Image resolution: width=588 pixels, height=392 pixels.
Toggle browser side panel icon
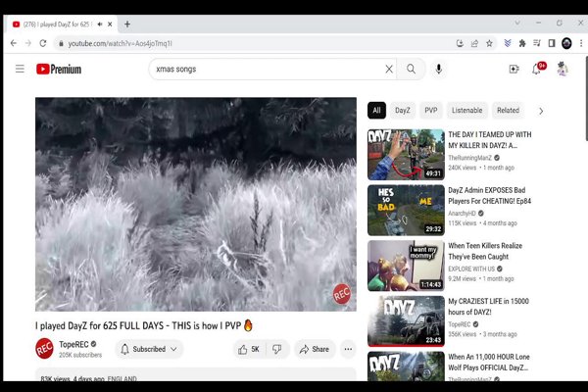(552, 43)
